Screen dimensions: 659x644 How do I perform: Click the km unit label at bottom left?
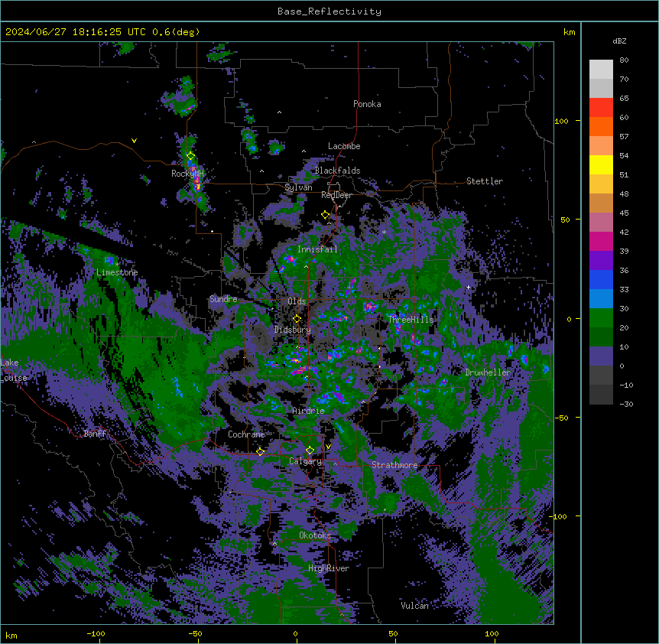point(11,636)
